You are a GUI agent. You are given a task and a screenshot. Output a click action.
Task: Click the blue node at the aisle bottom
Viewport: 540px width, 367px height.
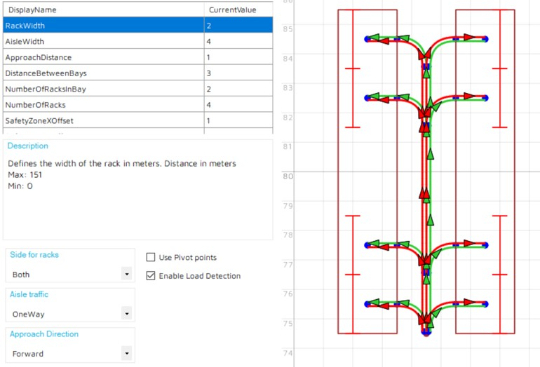(x=426, y=332)
